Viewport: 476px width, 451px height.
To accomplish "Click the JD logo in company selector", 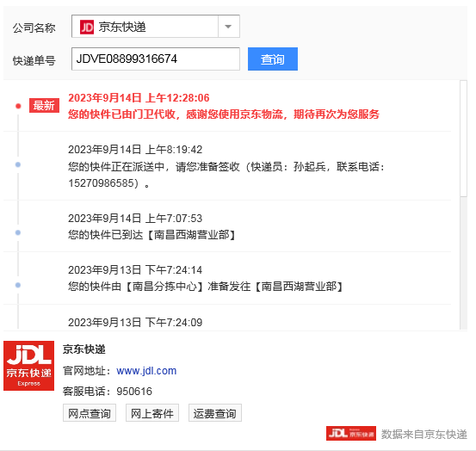I will pyautogui.click(x=87, y=28).
